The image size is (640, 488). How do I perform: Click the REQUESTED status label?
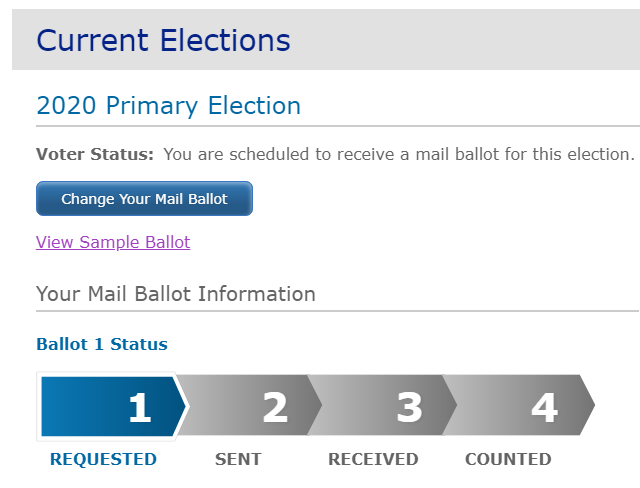(103, 459)
